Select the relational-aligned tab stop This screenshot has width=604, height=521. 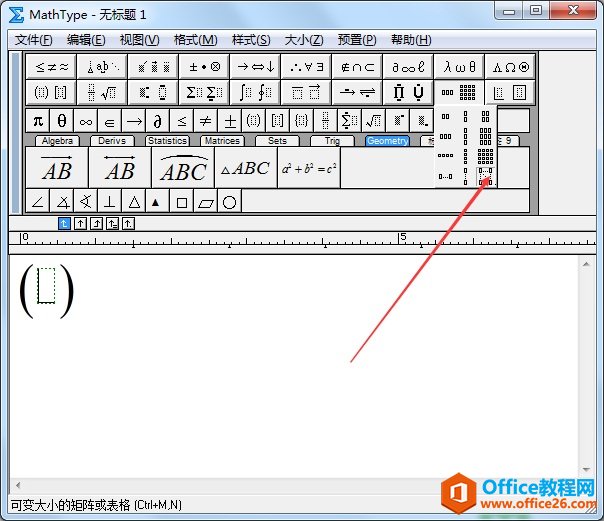(112, 223)
